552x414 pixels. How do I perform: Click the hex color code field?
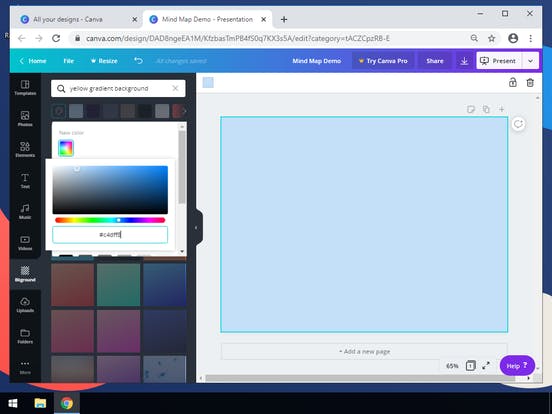point(110,234)
